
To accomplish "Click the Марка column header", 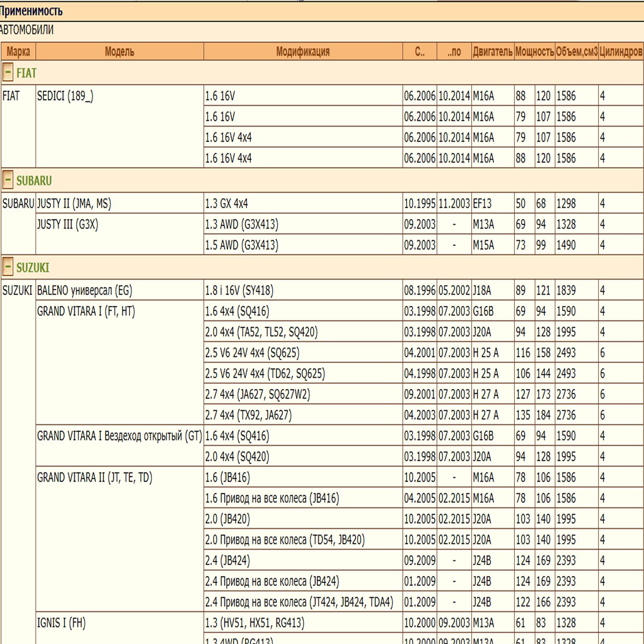I will (18, 52).
